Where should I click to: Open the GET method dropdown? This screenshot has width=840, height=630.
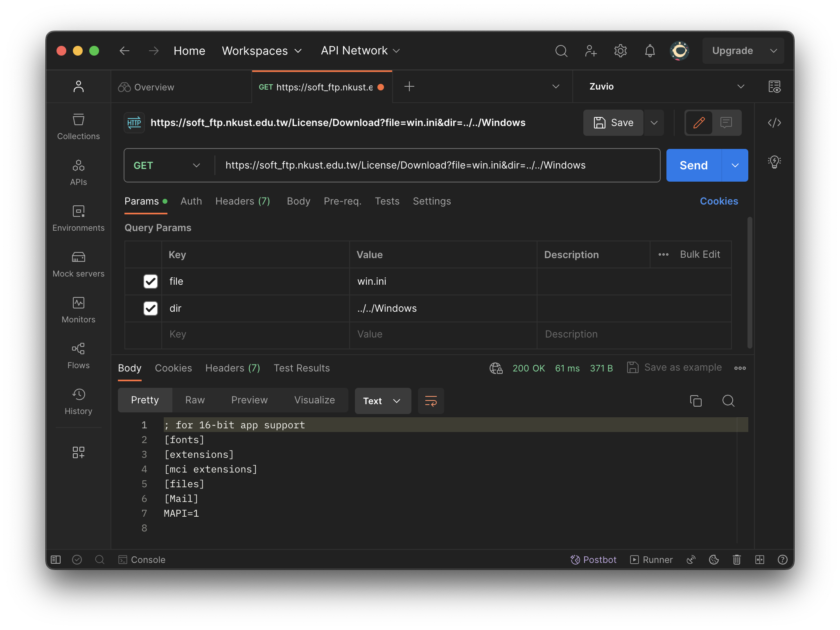[x=167, y=165]
